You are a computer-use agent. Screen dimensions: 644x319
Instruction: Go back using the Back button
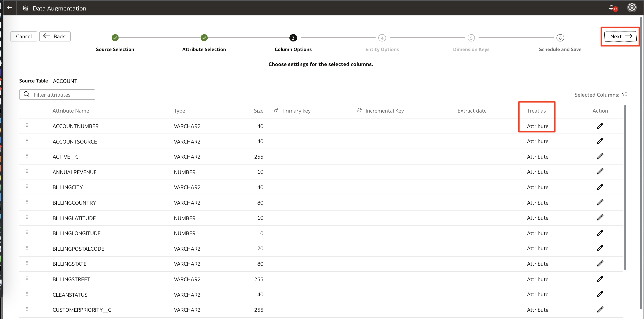(54, 36)
